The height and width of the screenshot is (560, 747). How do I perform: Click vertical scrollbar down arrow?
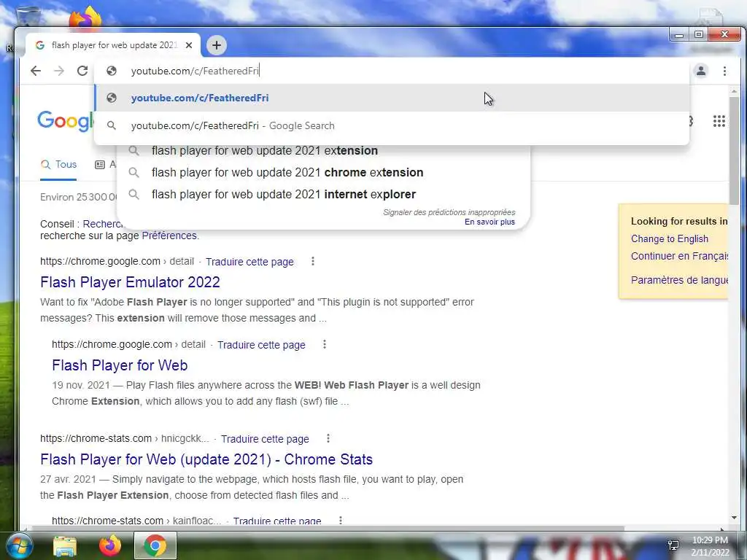734,518
